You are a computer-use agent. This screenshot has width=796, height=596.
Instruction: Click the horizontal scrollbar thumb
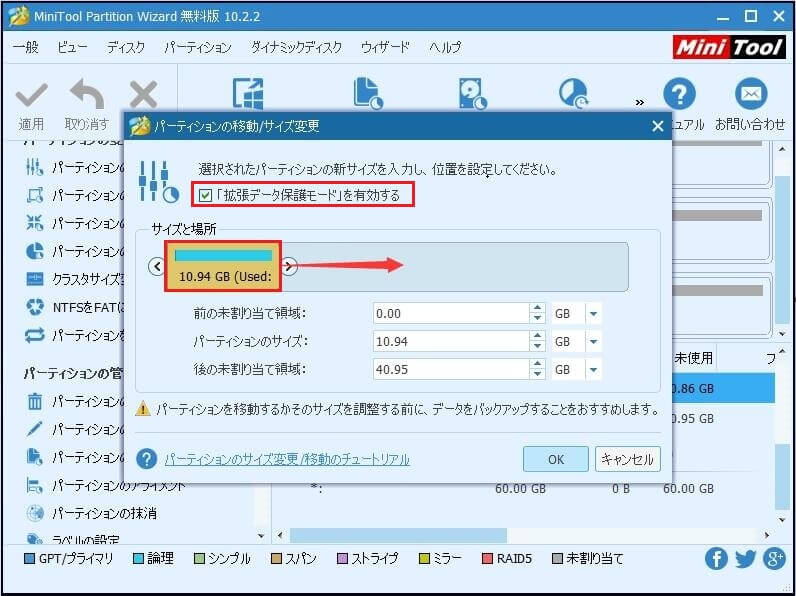click(398, 535)
